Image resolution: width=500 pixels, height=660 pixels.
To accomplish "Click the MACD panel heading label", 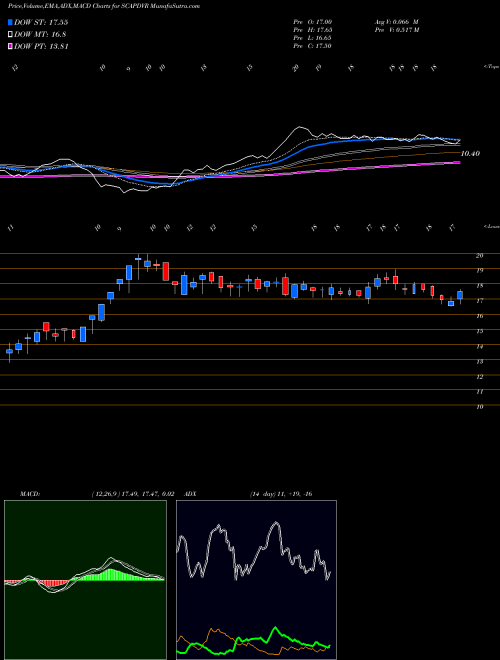I will 29,494.
